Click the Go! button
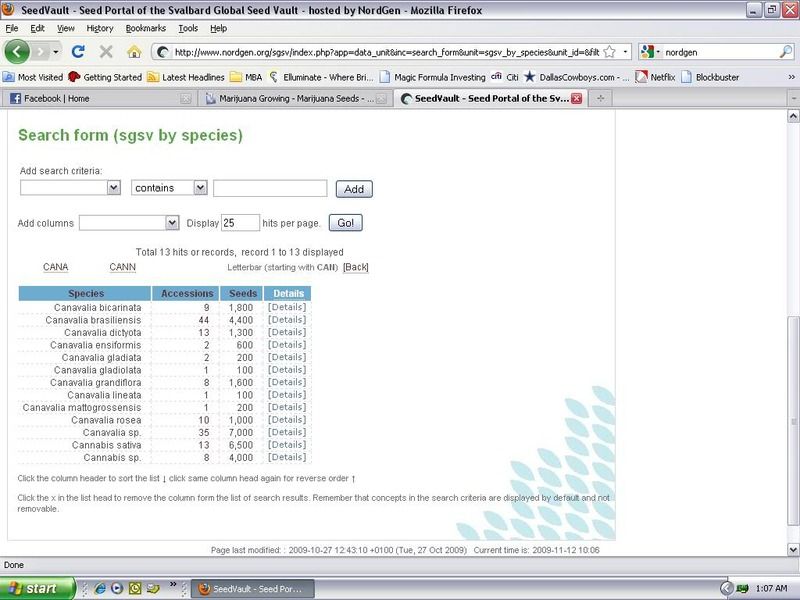This screenshot has width=800, height=600. 345,223
